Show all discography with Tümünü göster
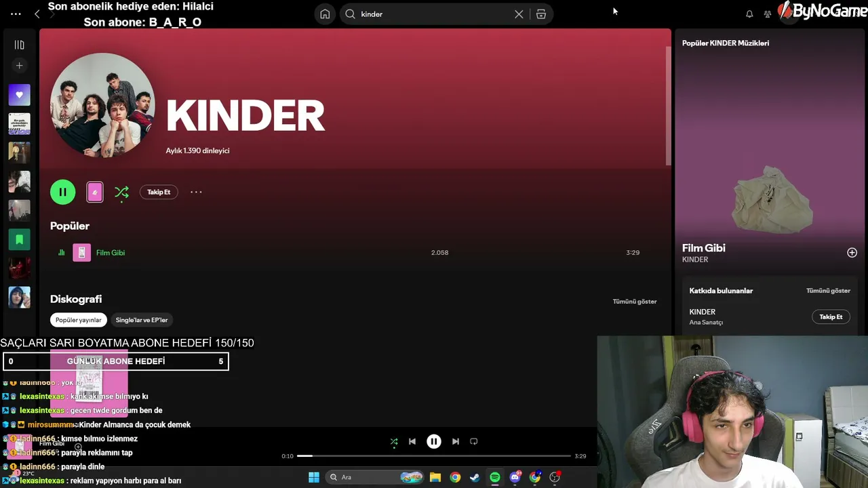868x488 pixels. pyautogui.click(x=635, y=302)
